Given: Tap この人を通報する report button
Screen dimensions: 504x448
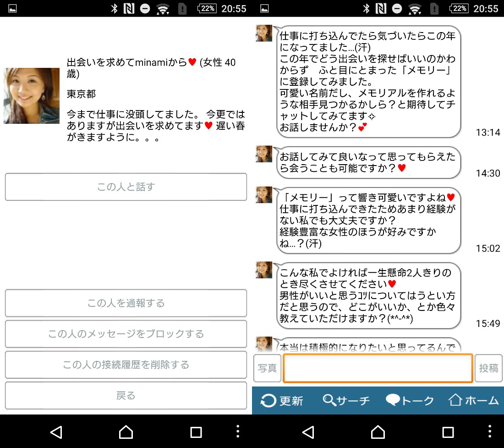Looking at the screenshot, I should pos(126,303).
